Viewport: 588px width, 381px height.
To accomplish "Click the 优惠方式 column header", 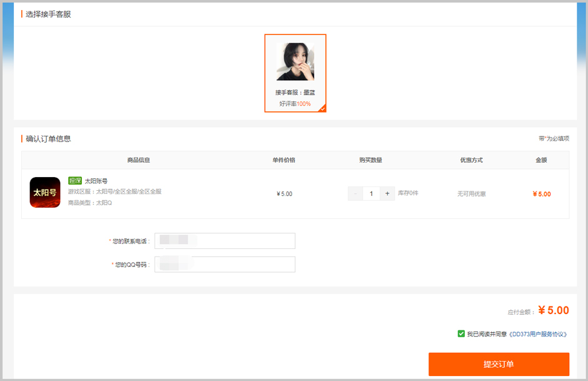I will pos(472,160).
